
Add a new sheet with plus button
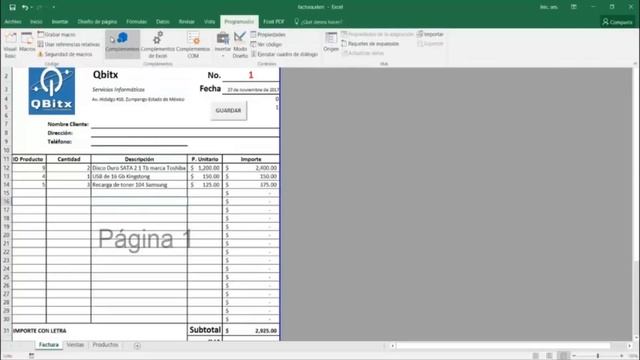137,346
